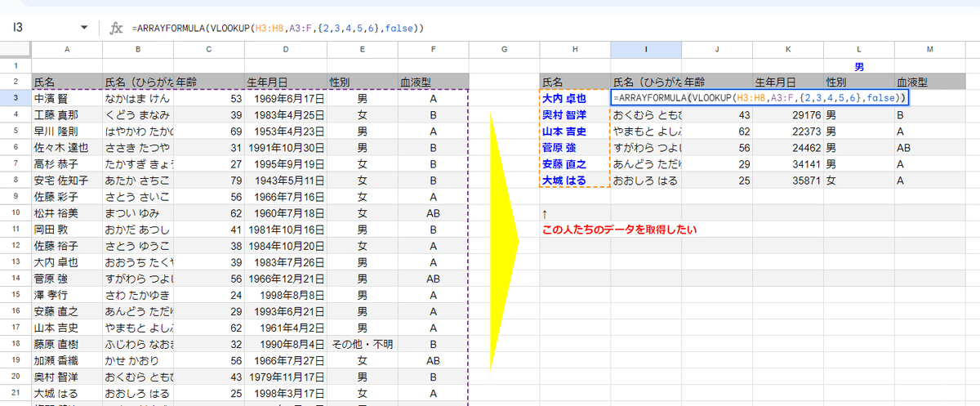The height and width of the screenshot is (406, 980).
Task: Click the 氏名 header cell in column H
Action: point(575,82)
